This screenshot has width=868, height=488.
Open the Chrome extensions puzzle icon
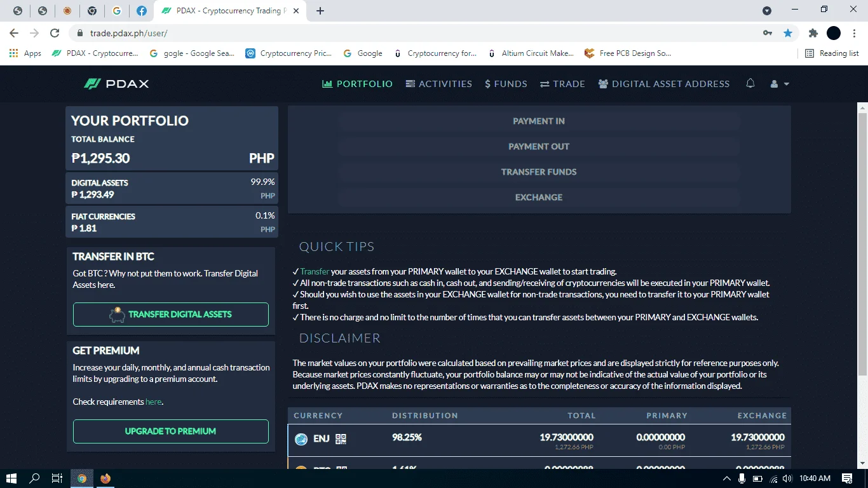[x=813, y=33]
